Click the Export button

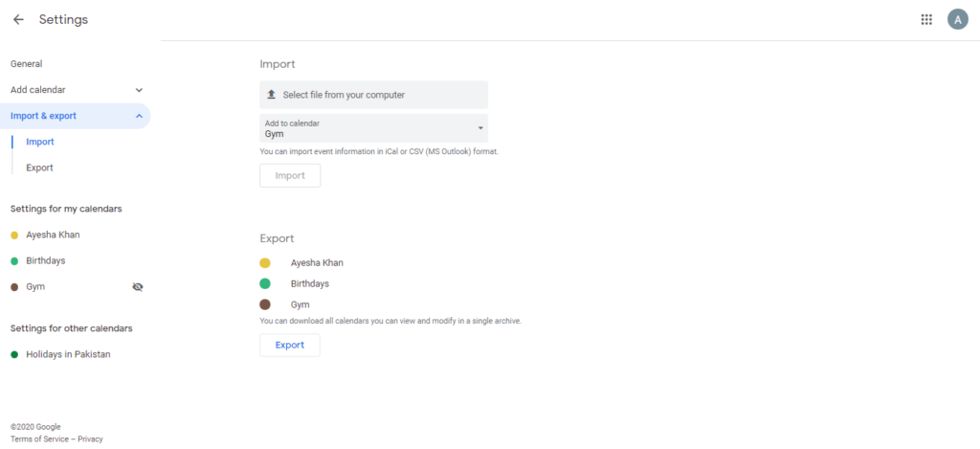click(x=290, y=346)
